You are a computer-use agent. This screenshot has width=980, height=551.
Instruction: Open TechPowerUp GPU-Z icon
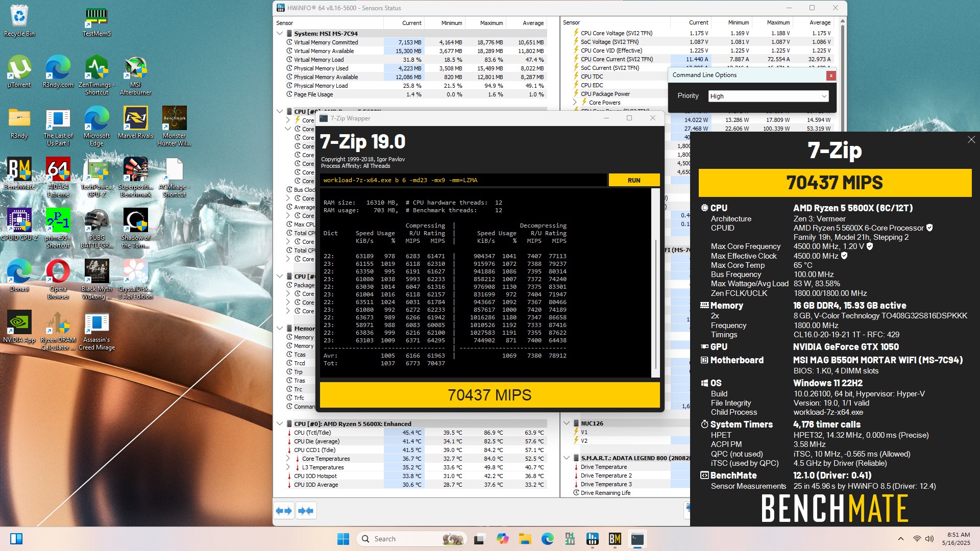pos(96,177)
